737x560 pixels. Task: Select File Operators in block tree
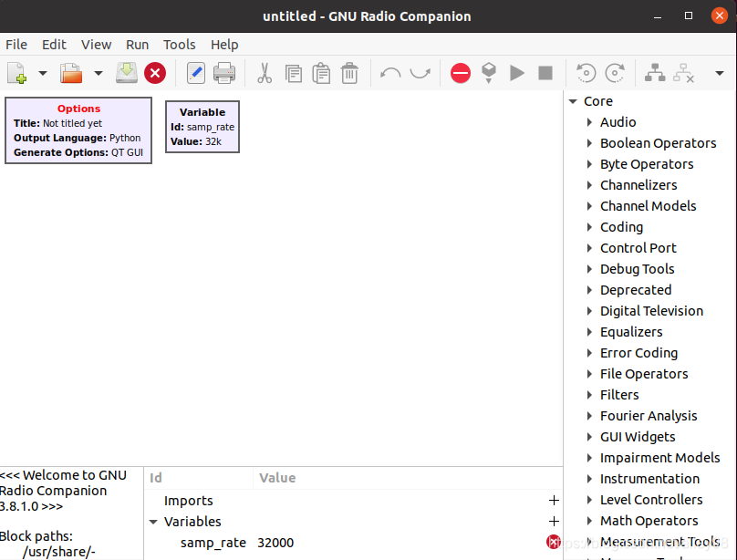644,374
